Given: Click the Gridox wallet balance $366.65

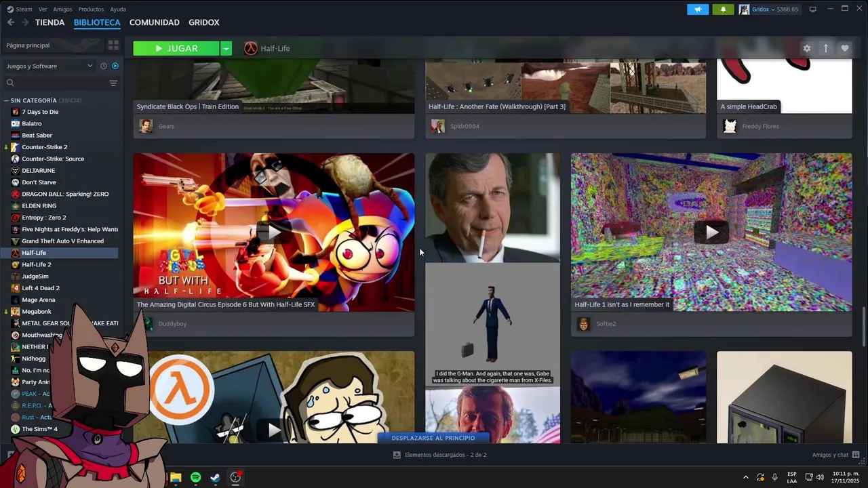Looking at the screenshot, I should [788, 9].
